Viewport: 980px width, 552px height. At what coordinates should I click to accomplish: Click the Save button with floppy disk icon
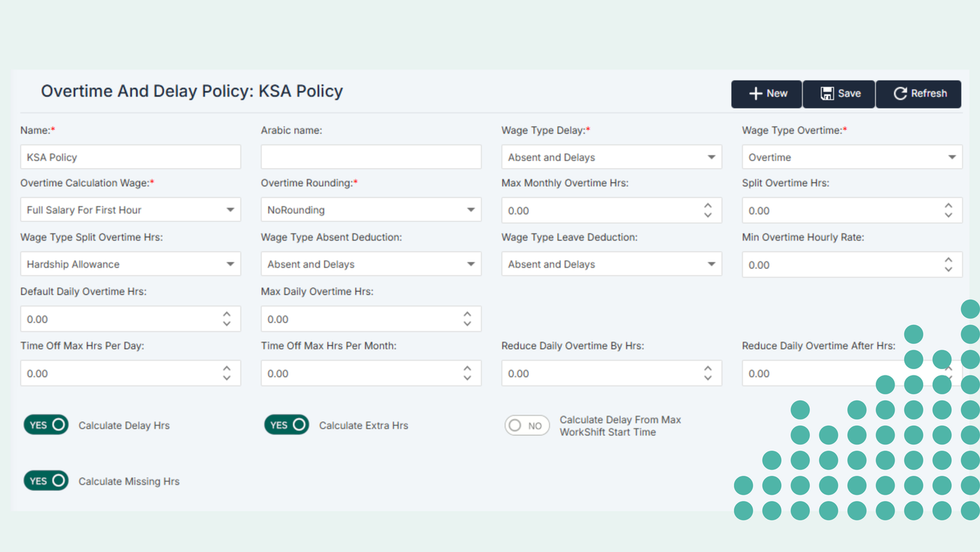point(839,94)
